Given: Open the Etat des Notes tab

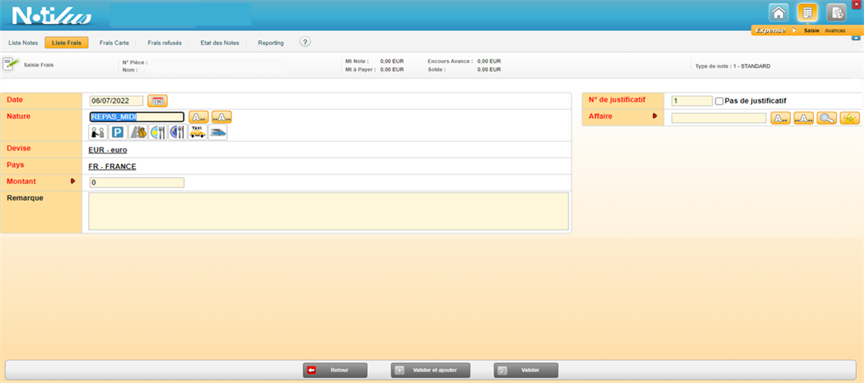Looking at the screenshot, I should pyautogui.click(x=220, y=42).
